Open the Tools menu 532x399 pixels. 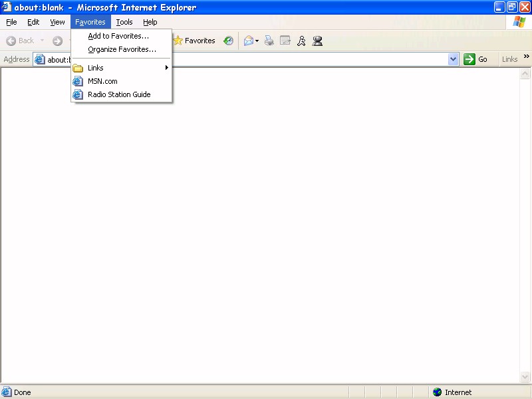click(x=124, y=22)
